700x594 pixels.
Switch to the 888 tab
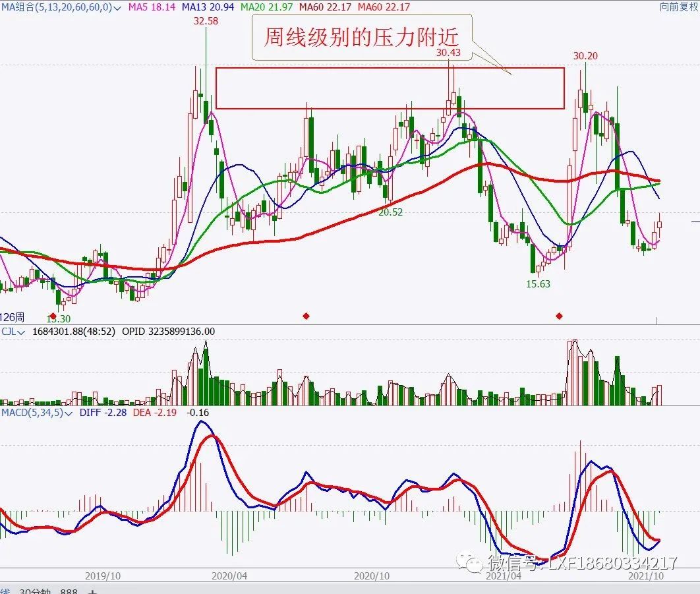[x=69, y=591]
